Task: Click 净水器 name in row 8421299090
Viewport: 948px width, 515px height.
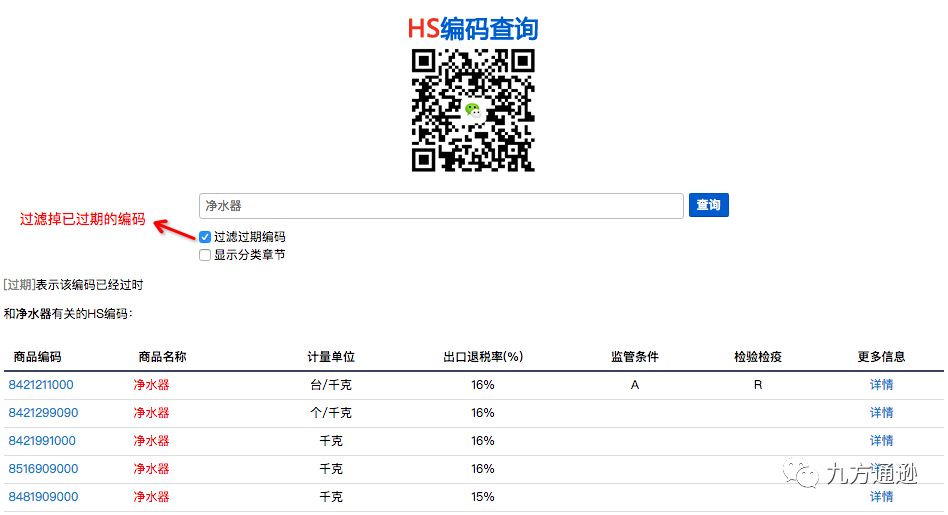Action: click(x=151, y=413)
